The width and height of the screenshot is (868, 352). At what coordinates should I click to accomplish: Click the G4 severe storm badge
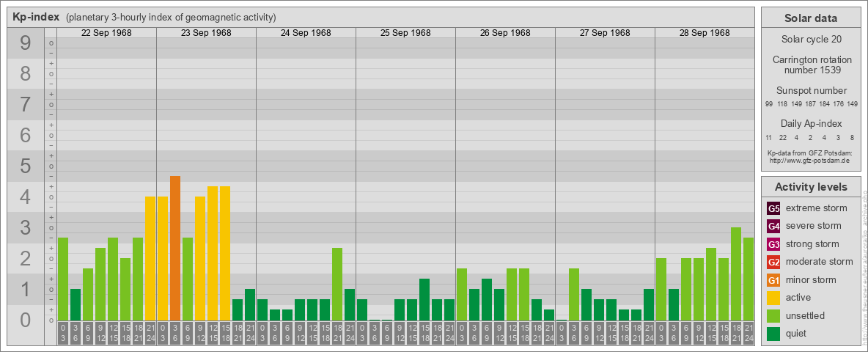(773, 226)
